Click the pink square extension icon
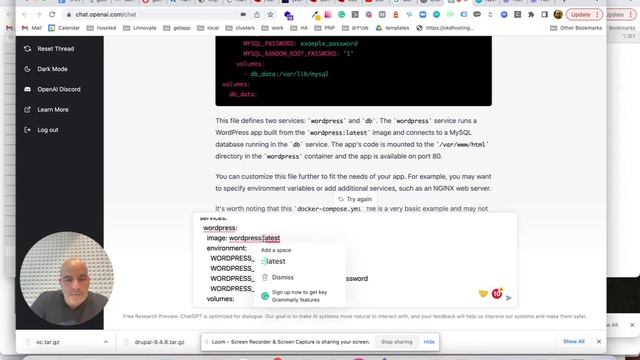Image resolution: width=640 pixels, height=360 pixels. [328, 15]
